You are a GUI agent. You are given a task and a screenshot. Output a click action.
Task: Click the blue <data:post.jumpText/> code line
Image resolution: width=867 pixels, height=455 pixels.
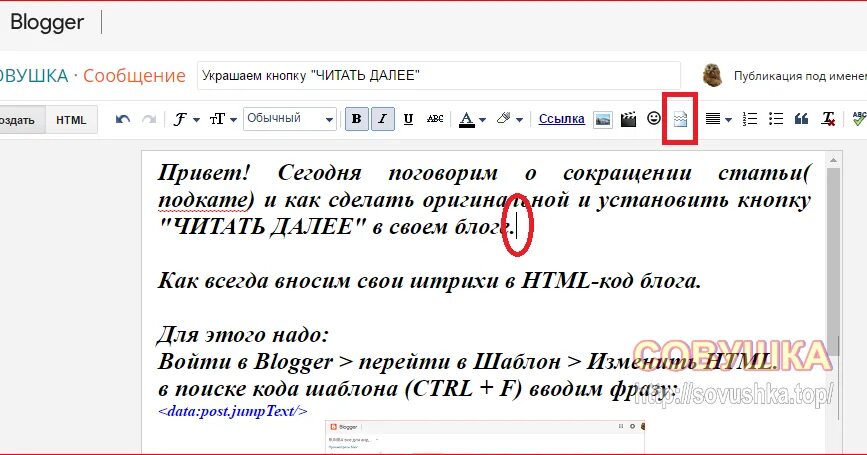coord(233,411)
